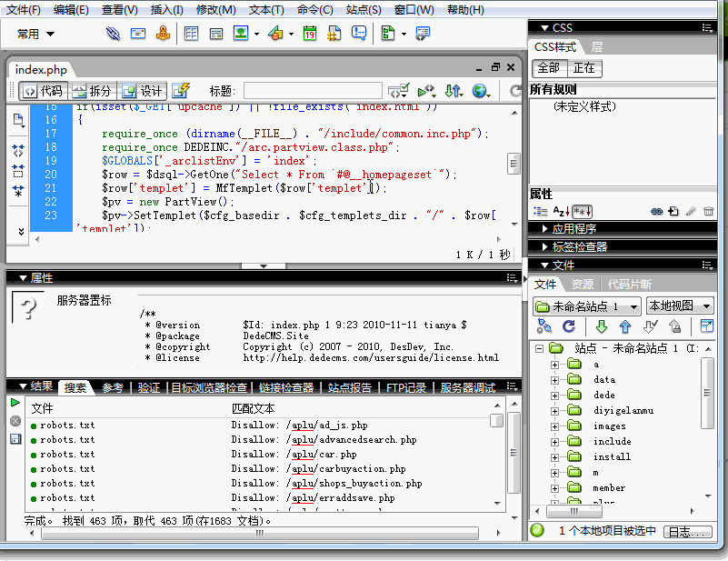Open the 未命名站点 1 site dropdown
728x561 pixels.
(586, 306)
